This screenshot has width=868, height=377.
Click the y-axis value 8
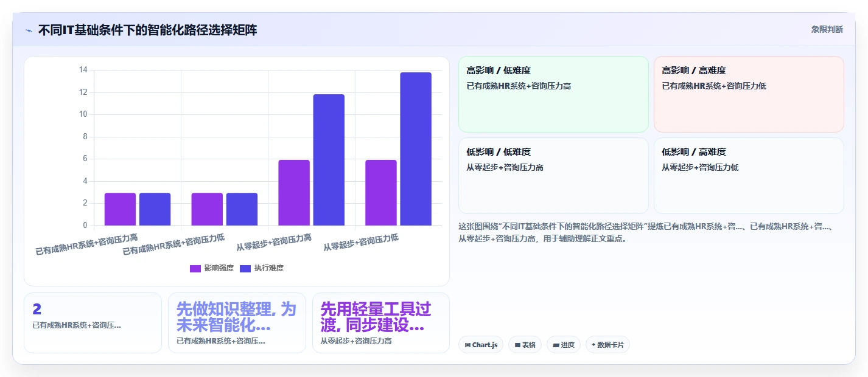pyautogui.click(x=85, y=137)
